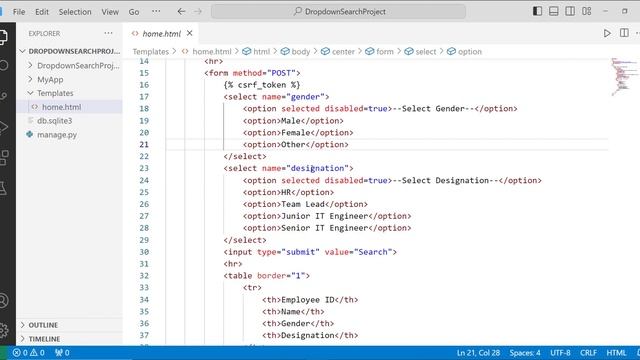Open the Explorer view in activity bar
The height and width of the screenshot is (360, 640).
coord(3,38)
